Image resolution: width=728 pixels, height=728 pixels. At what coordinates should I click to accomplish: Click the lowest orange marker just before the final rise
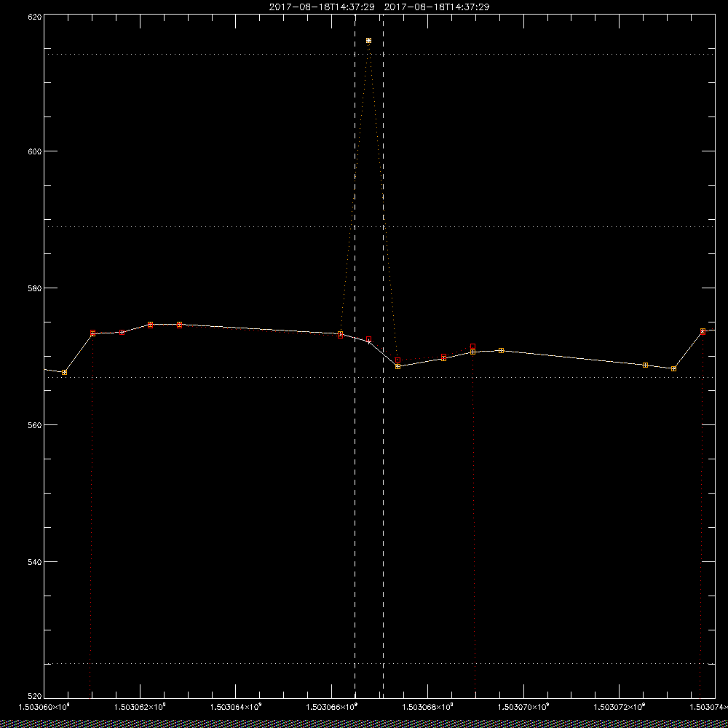[673, 368]
